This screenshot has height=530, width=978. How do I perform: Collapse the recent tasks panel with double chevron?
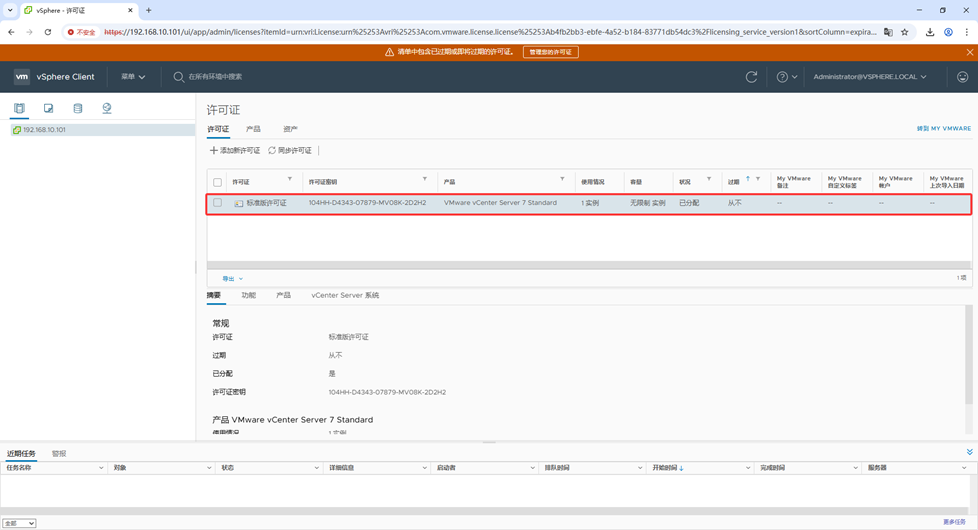(969, 453)
